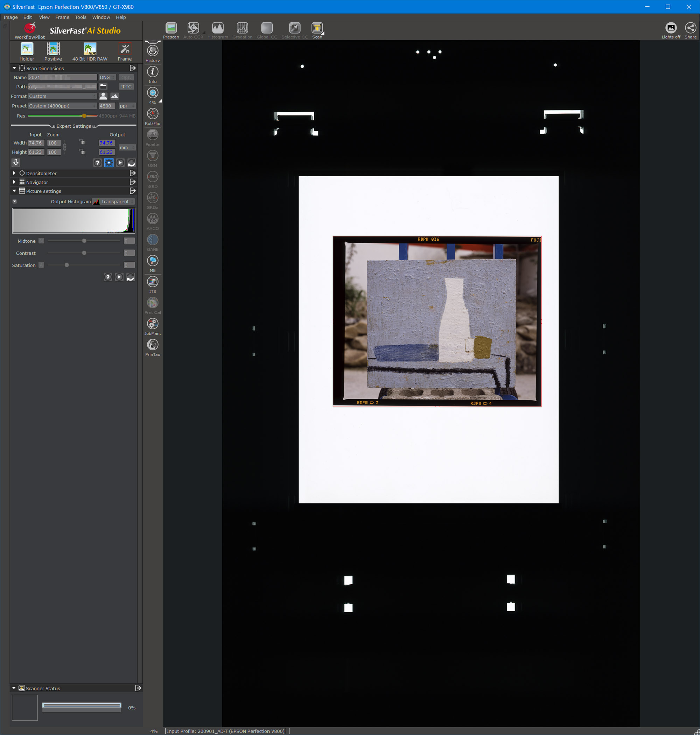The image size is (700, 735).
Task: Click the Prescan button
Action: (171, 30)
